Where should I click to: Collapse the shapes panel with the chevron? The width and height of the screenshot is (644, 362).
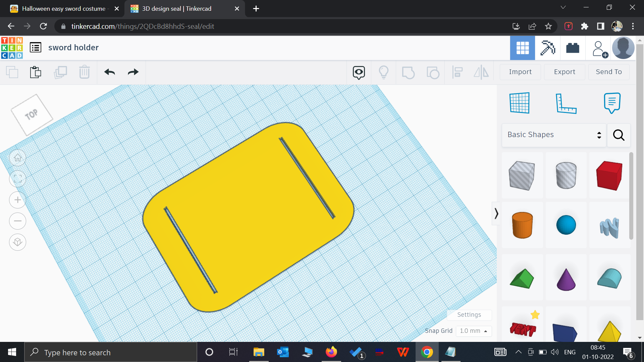pos(496,214)
